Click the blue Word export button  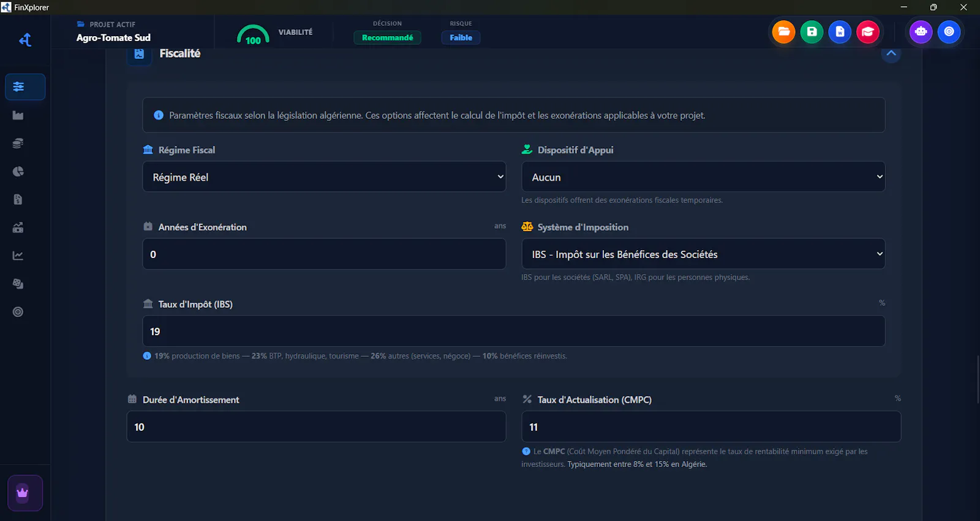pos(840,32)
